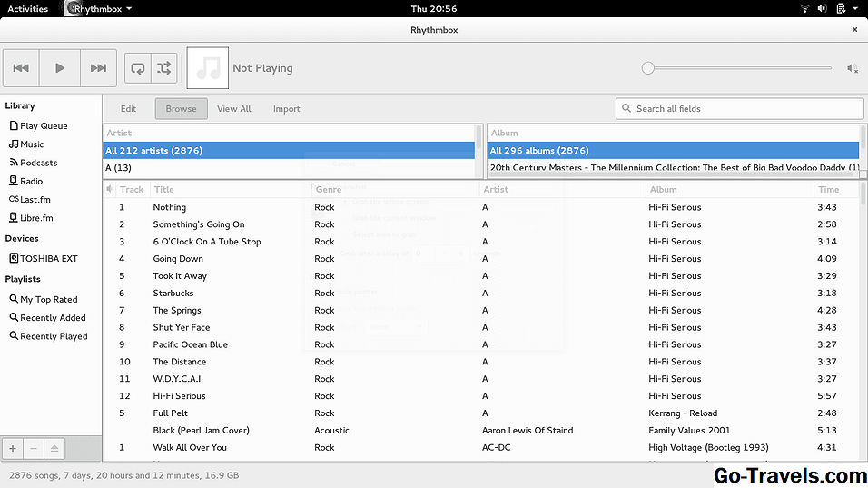Open the Podcasts library source

(38, 163)
